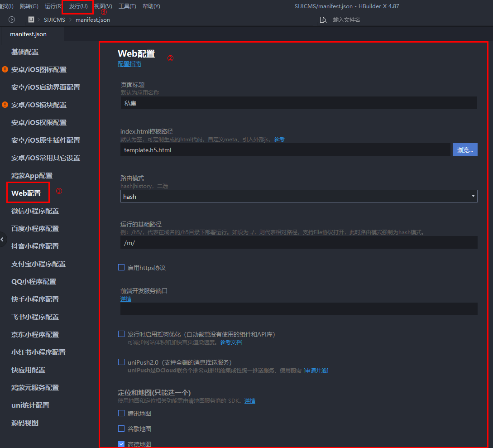Select 安卓/iOS图标配置 in the sidebar
493x448 pixels.
pos(38,69)
